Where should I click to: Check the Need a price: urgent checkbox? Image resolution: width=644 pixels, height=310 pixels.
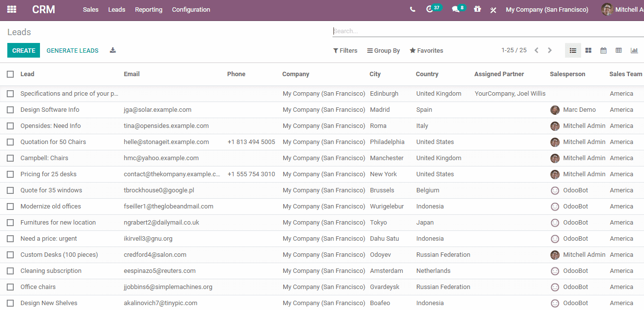10,239
